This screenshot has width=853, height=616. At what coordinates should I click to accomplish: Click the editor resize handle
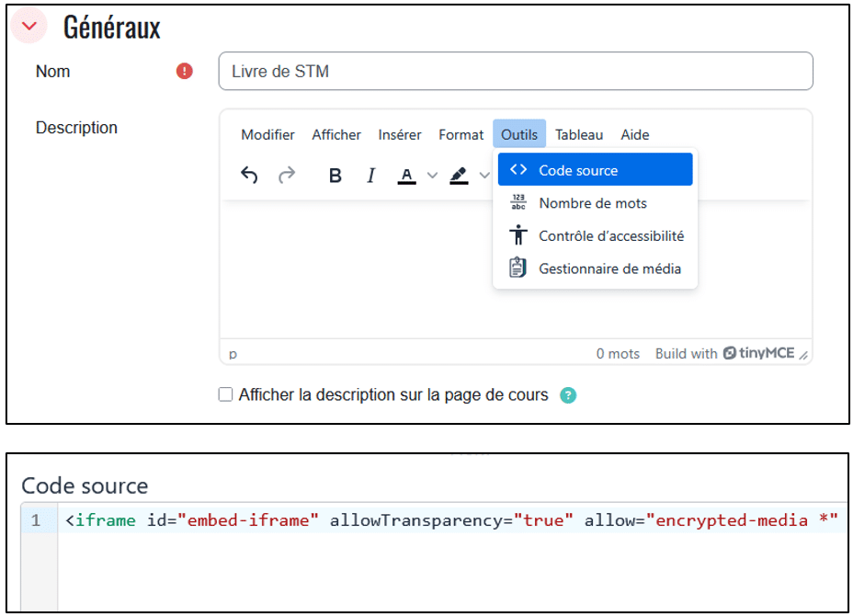(x=803, y=355)
